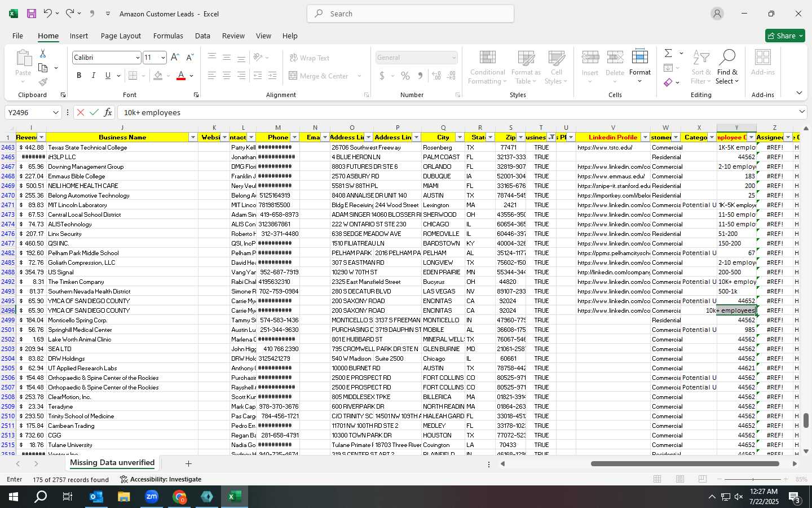
Task: Open the File tab
Action: 17,36
